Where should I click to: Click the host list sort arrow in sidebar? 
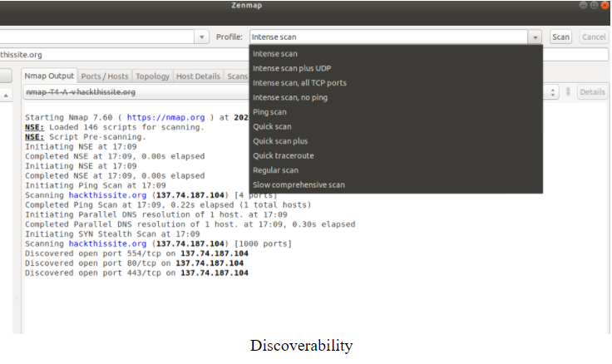6,96
